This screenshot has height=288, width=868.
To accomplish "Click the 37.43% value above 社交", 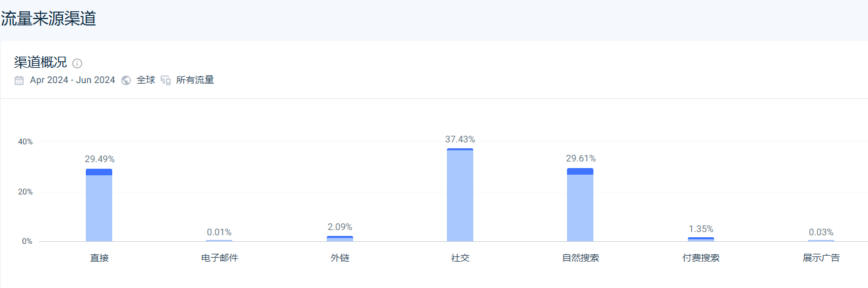I will pos(460,139).
